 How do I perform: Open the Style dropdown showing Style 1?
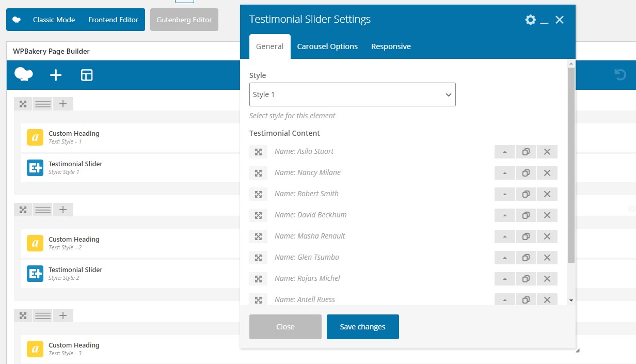tap(352, 94)
